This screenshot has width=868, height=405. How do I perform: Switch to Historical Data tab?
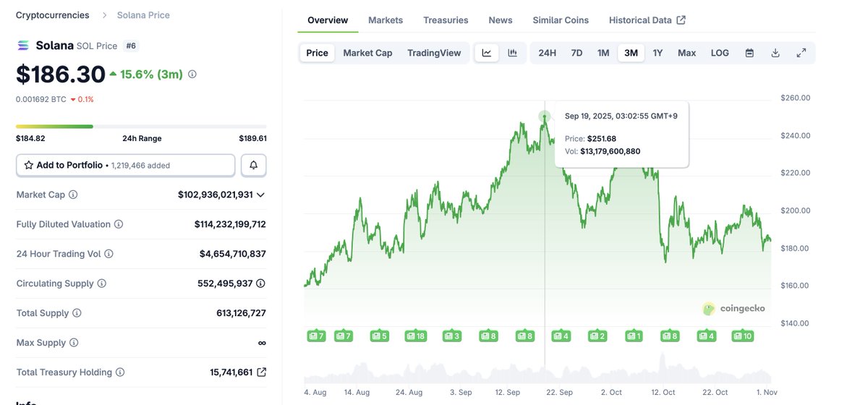(647, 20)
